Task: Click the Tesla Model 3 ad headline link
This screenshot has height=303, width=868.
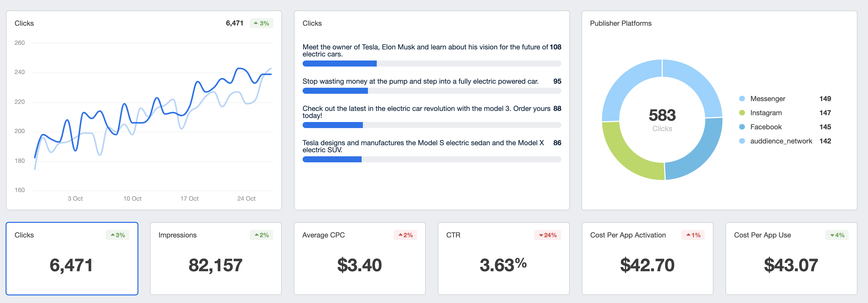Action: click(x=428, y=112)
